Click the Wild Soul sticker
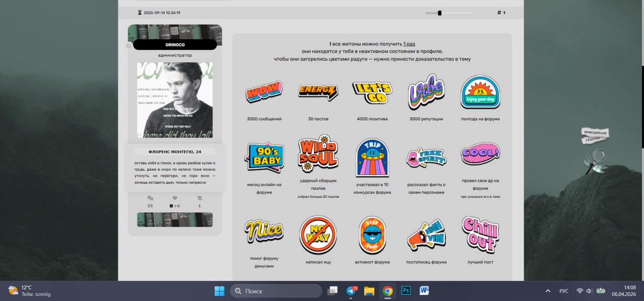 pos(318,154)
